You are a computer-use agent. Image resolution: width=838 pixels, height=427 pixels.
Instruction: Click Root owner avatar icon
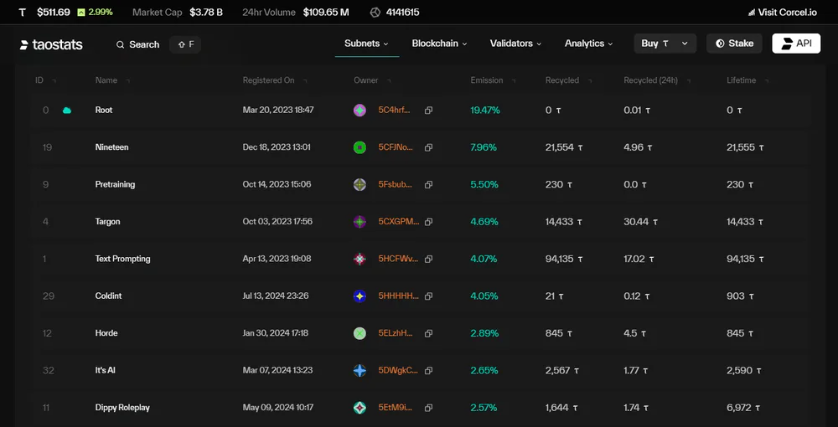[360, 111]
